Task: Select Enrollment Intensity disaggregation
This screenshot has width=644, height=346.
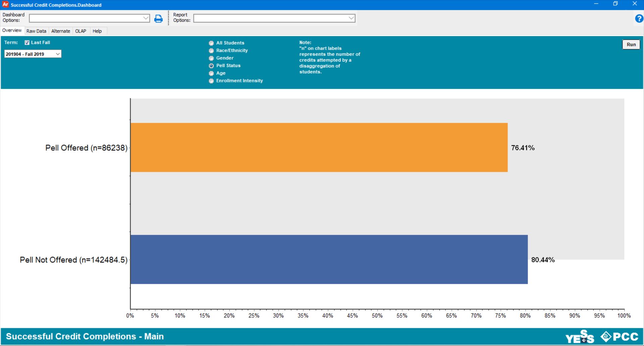Action: 211,81
